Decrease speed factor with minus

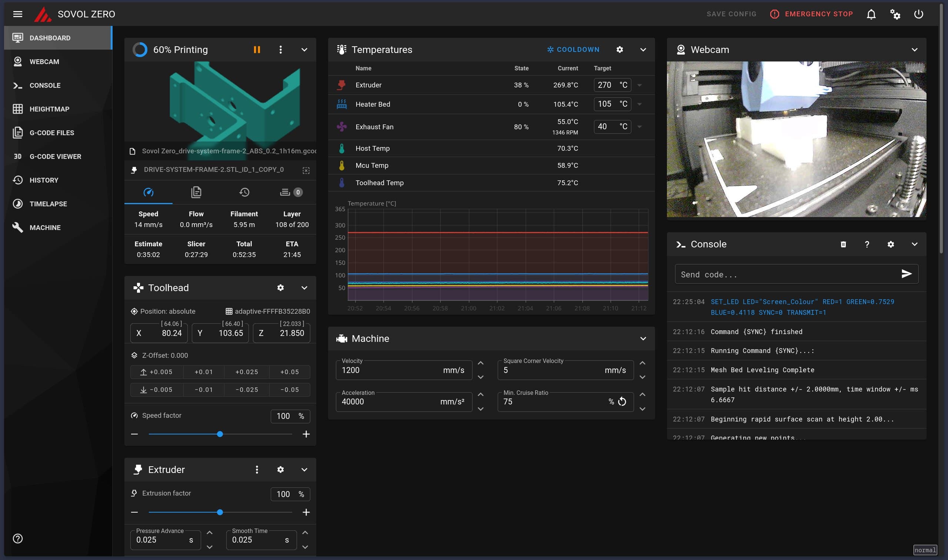134,434
